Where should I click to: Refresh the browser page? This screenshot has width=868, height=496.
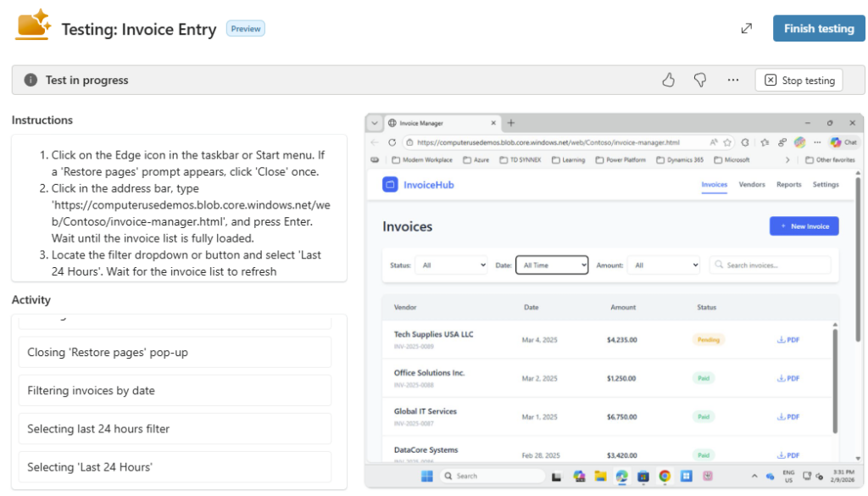[x=392, y=142]
